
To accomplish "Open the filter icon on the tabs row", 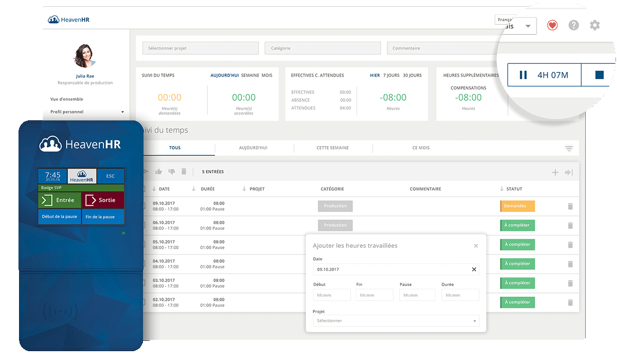I will tap(569, 149).
